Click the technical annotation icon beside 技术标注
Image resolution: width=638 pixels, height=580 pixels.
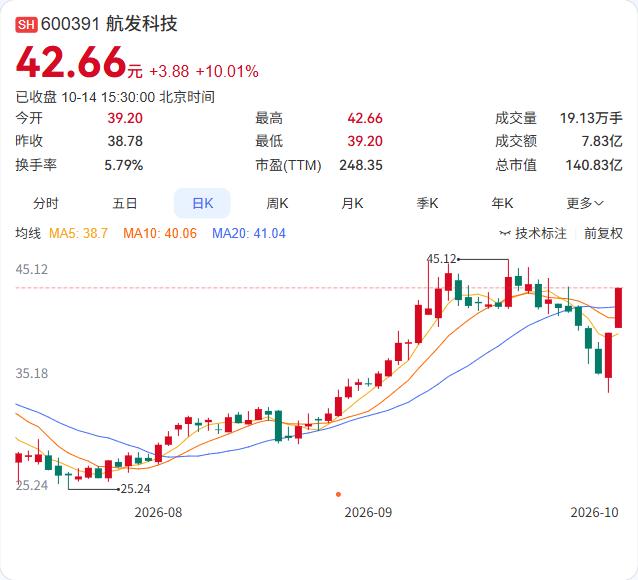(505, 233)
